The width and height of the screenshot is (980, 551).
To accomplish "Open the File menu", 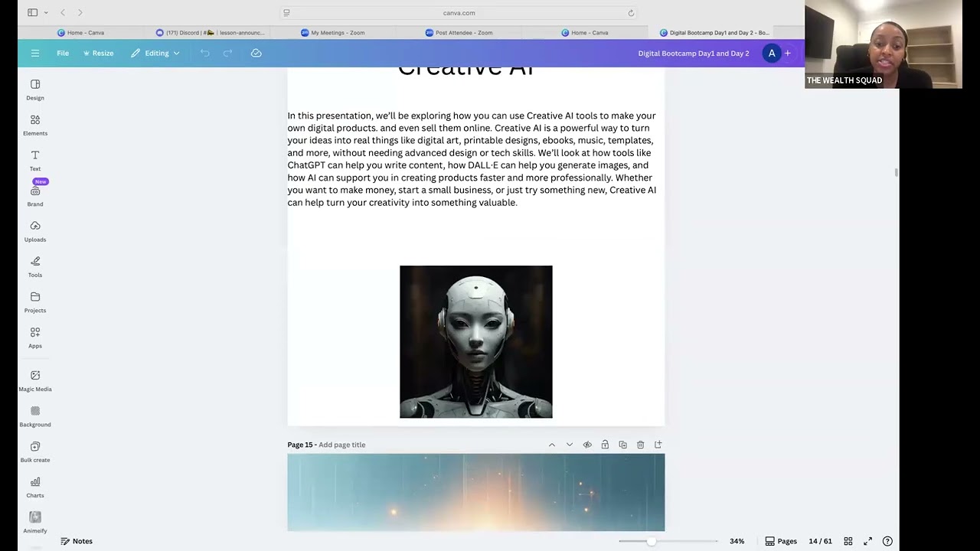I will click(63, 53).
